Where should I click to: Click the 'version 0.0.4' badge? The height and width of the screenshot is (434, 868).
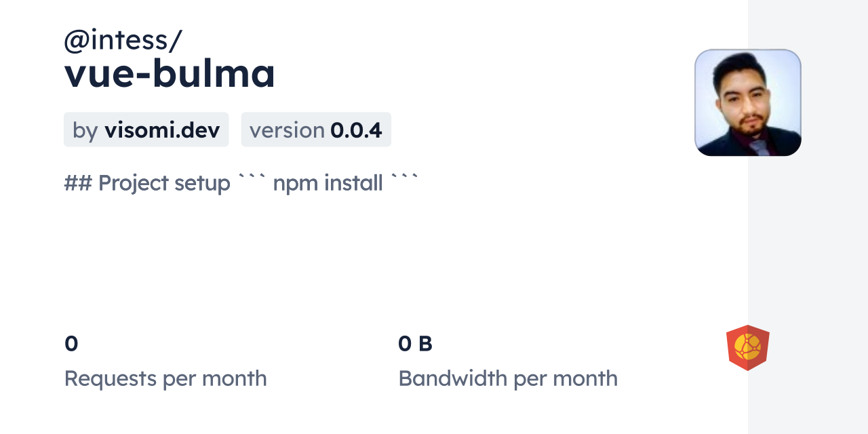coord(316,130)
